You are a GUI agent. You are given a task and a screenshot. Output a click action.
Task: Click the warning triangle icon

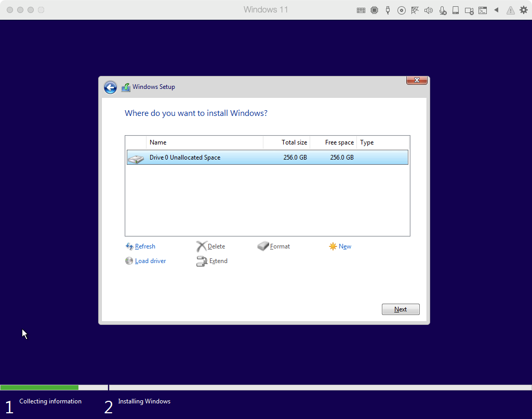pos(510,10)
